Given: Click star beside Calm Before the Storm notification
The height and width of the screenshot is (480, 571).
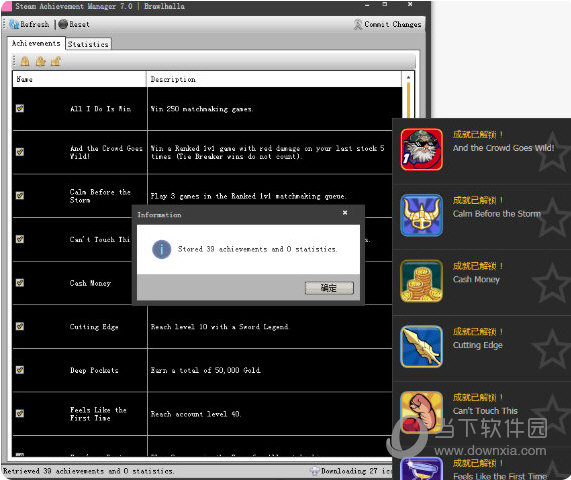Looking at the screenshot, I should pyautogui.click(x=553, y=217).
